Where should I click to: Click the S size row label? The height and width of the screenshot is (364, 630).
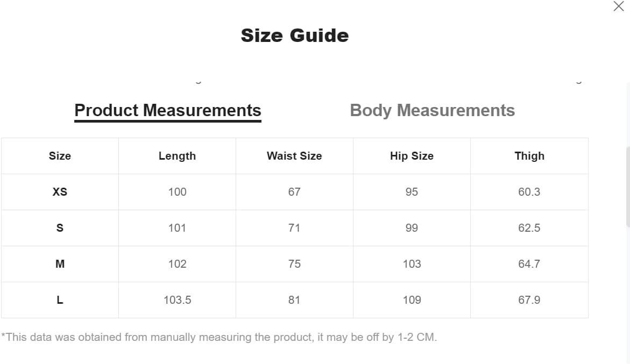[60, 228]
